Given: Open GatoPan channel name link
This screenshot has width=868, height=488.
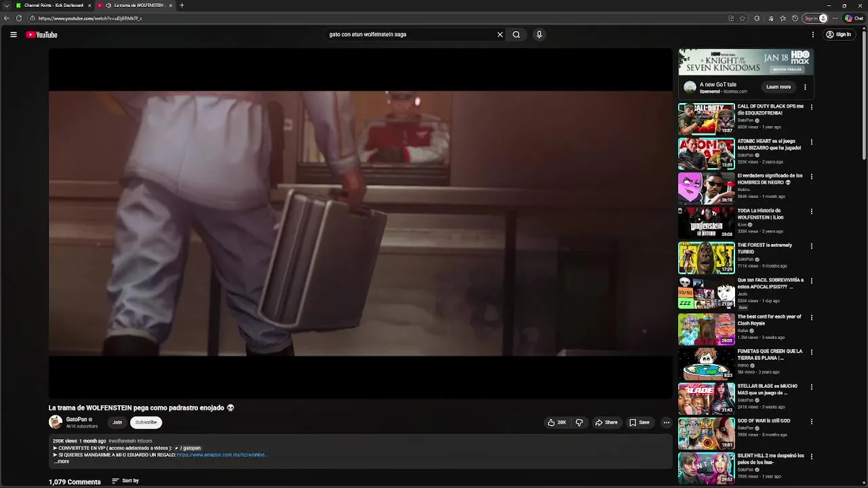Looking at the screenshot, I should [x=77, y=420].
